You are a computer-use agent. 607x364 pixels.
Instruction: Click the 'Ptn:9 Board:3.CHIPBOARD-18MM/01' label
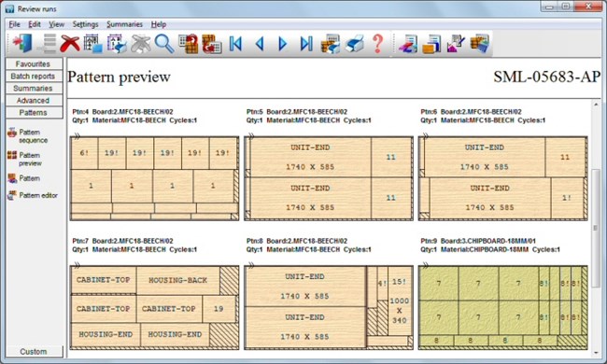(478, 241)
